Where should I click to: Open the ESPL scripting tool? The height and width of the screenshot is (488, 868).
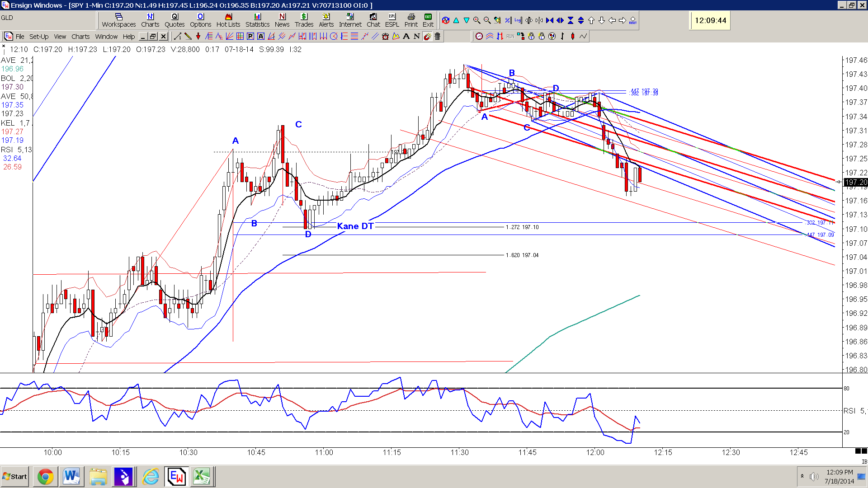392,20
